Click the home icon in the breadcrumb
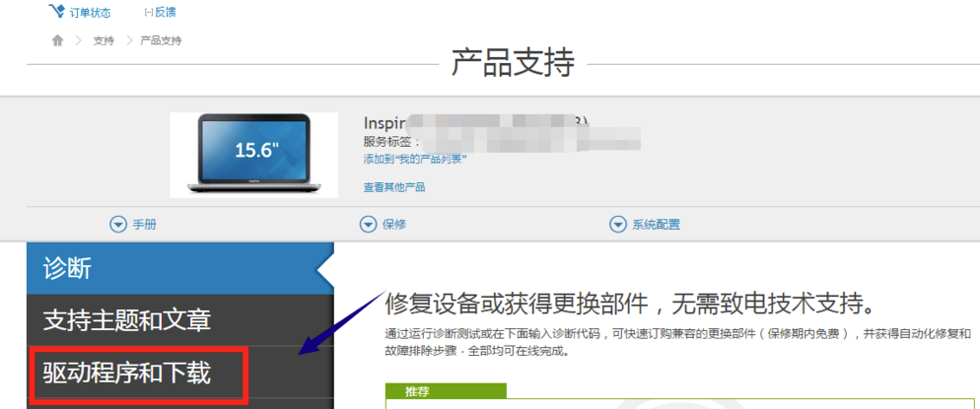The height and width of the screenshot is (409, 980). point(57,40)
